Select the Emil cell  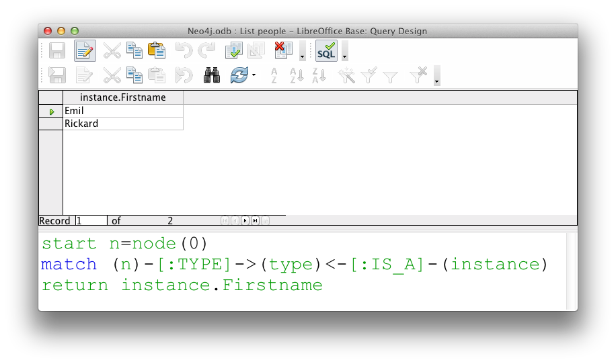coord(123,111)
